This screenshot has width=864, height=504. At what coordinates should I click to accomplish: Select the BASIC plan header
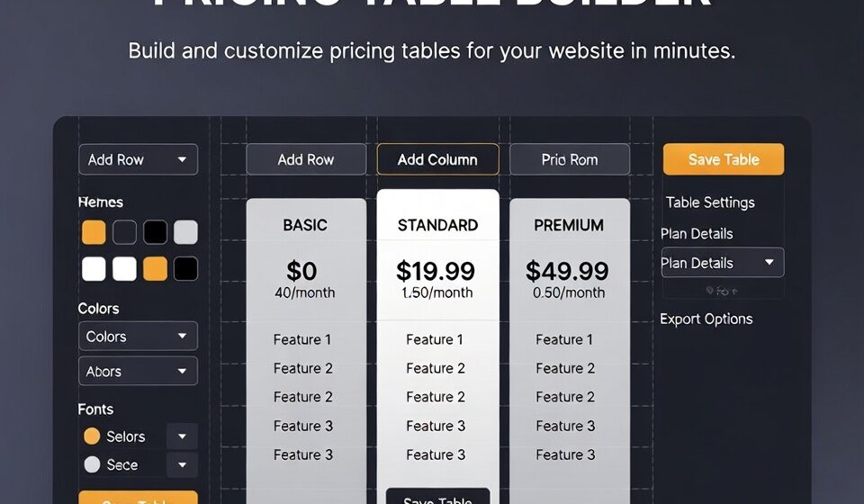click(x=305, y=225)
